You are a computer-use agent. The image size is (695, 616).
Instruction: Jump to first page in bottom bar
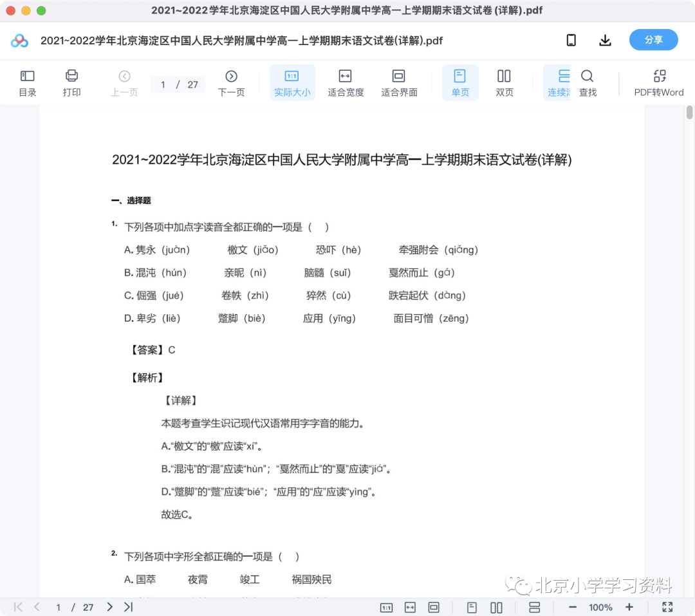pos(18,607)
